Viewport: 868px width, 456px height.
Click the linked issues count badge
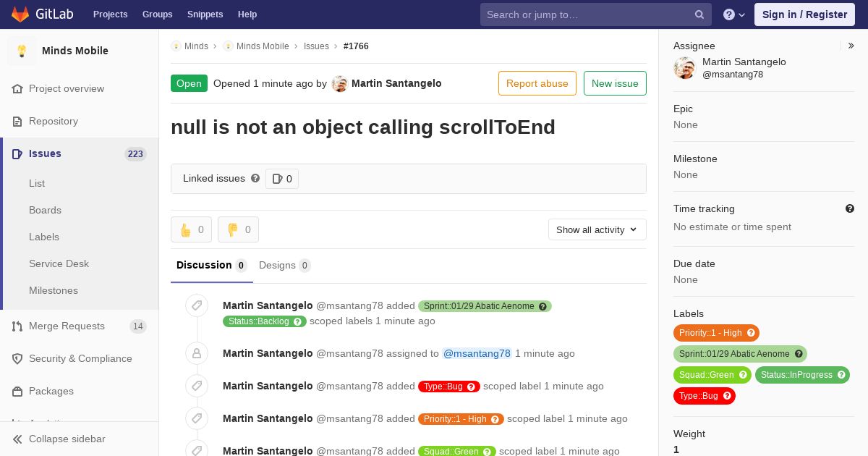(282, 179)
